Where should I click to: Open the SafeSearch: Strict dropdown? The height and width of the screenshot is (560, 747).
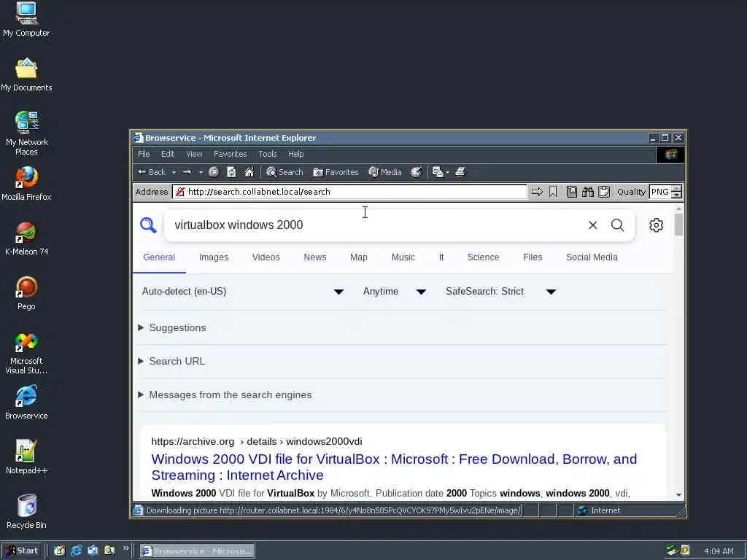coord(501,292)
